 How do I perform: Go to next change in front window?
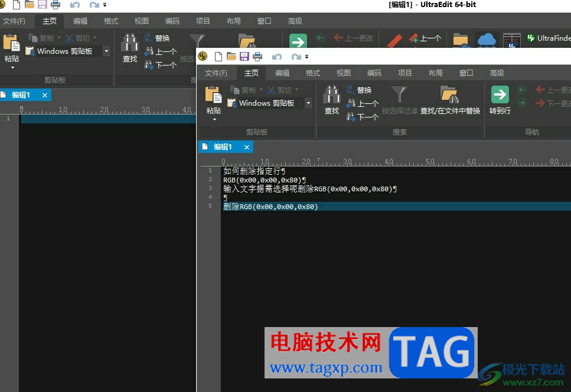(x=553, y=103)
